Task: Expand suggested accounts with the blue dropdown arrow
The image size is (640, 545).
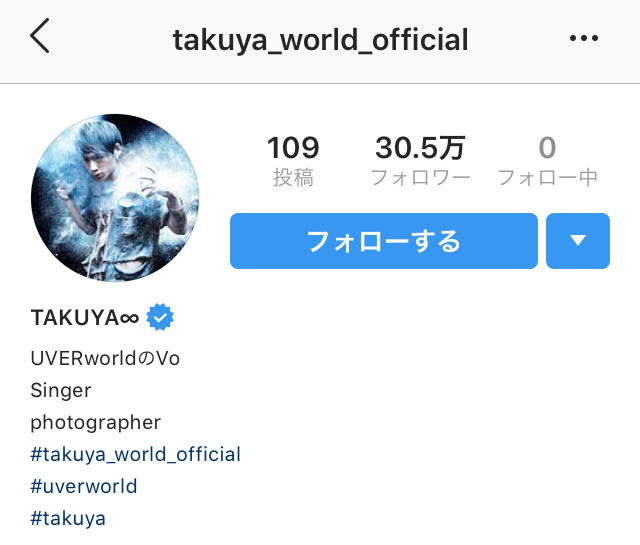Action: click(578, 240)
